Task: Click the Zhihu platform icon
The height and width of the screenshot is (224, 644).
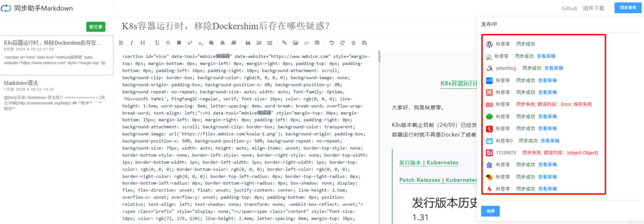Action: point(489,80)
